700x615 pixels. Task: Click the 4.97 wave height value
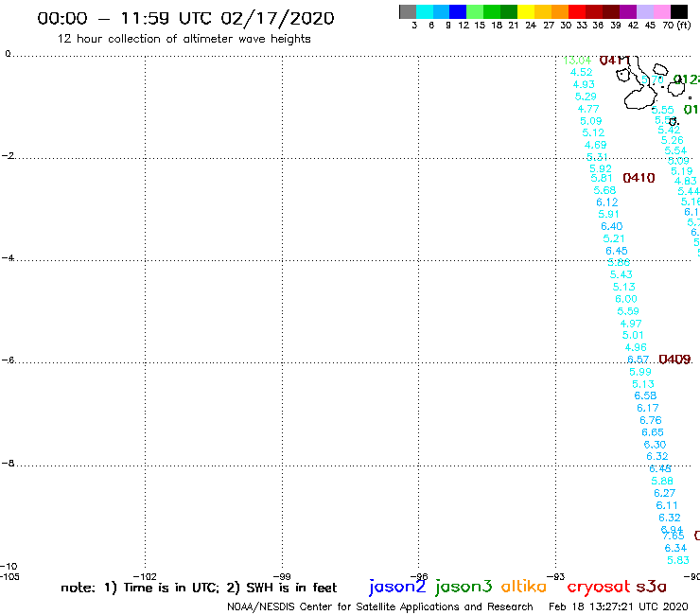[x=631, y=324]
